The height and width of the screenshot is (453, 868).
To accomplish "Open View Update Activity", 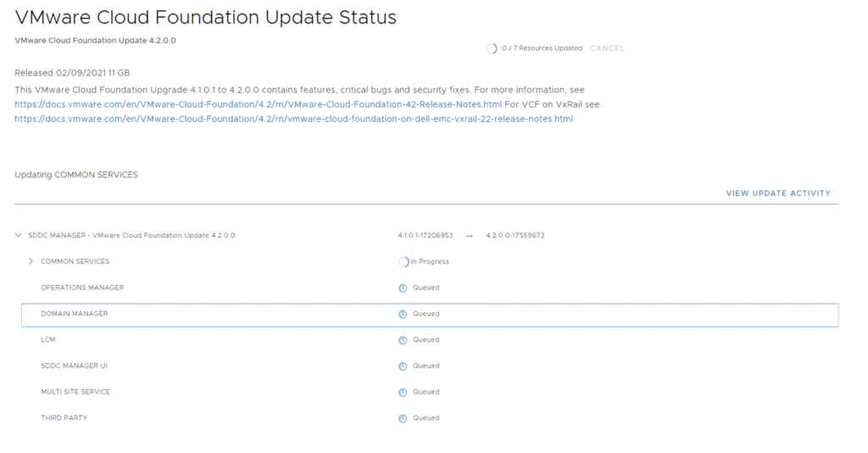I will pyautogui.click(x=777, y=193).
